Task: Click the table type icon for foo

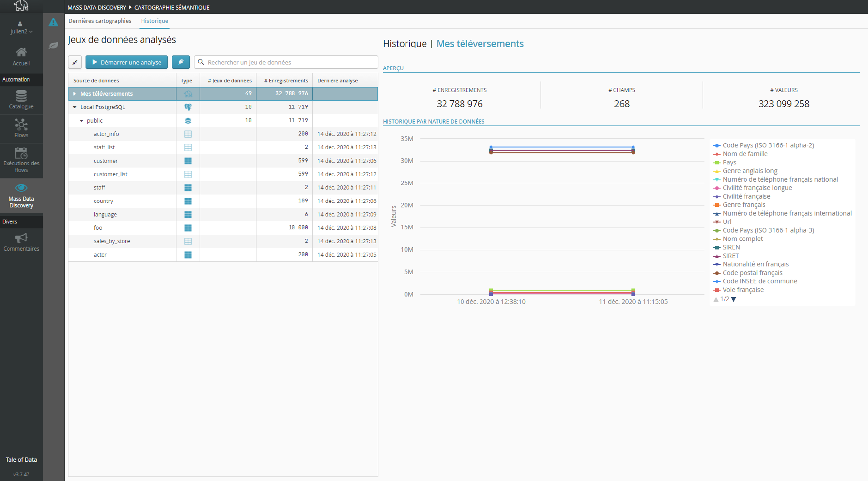Action: point(188,228)
